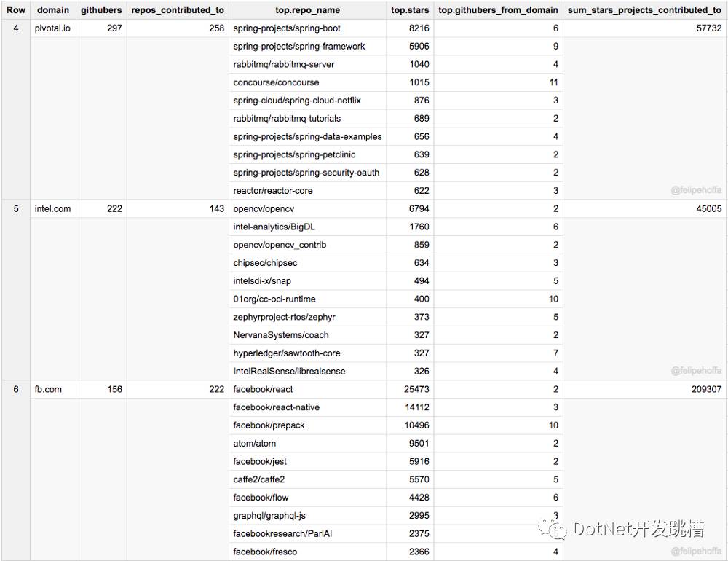The height and width of the screenshot is (561, 728).
Task: Click the opencv/opencv repo cell
Action: tap(307, 208)
